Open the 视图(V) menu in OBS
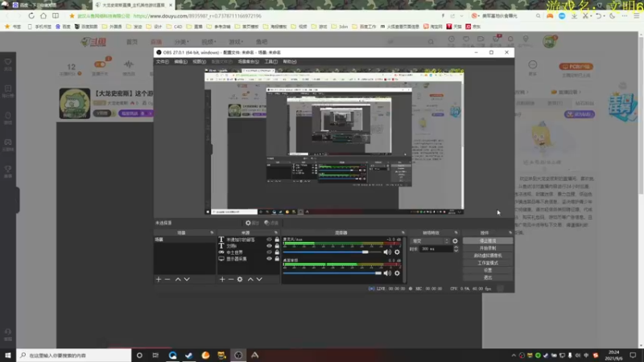Viewport: 644px width, 362px height. pos(199,62)
